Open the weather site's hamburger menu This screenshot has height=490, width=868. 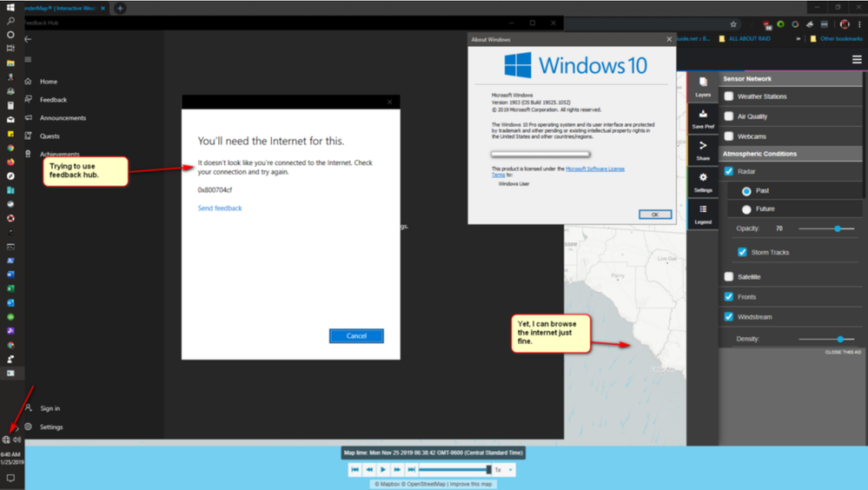point(857,59)
